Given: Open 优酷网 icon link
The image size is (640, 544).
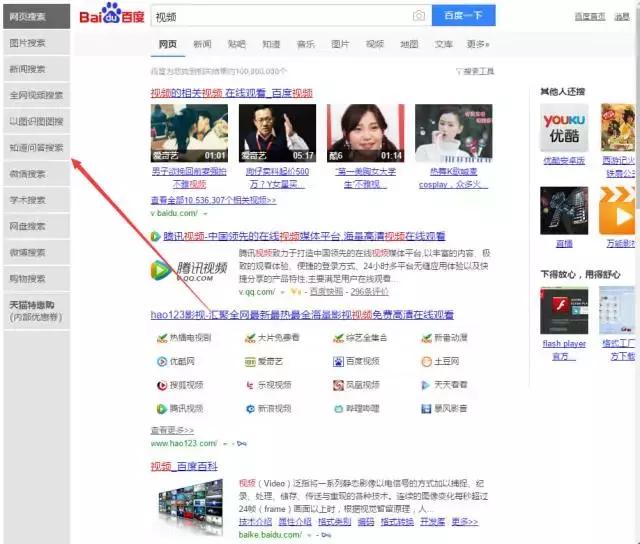Looking at the screenshot, I should tap(176, 361).
